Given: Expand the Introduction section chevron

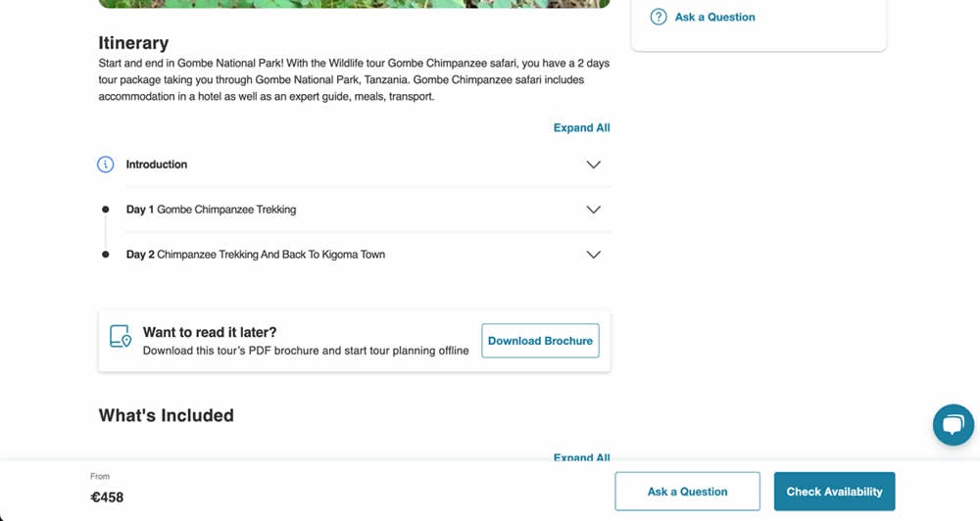Looking at the screenshot, I should (x=593, y=165).
